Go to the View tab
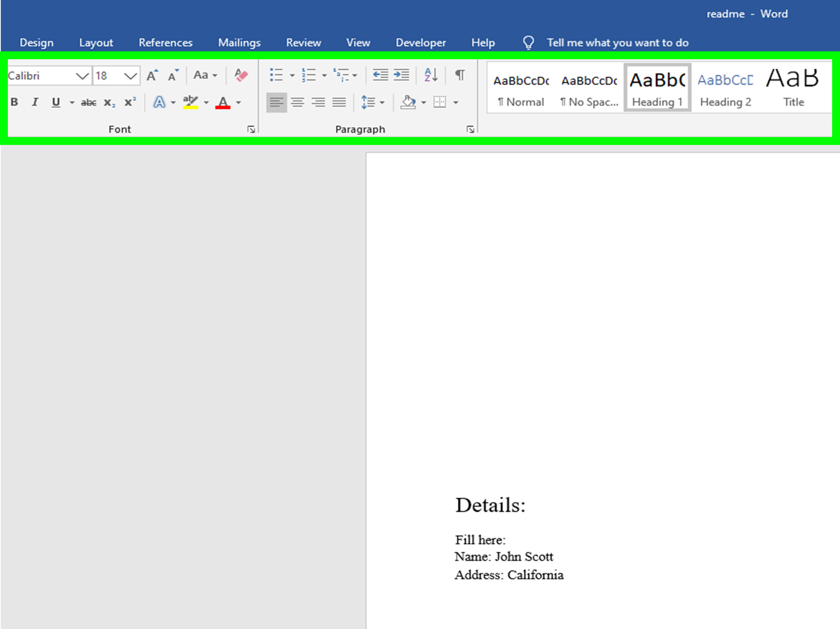Screen dimensions: 840x629 pos(358,42)
